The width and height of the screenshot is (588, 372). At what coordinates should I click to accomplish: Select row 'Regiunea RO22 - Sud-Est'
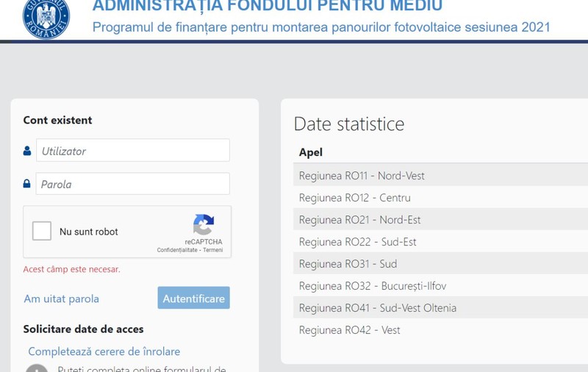(440, 241)
